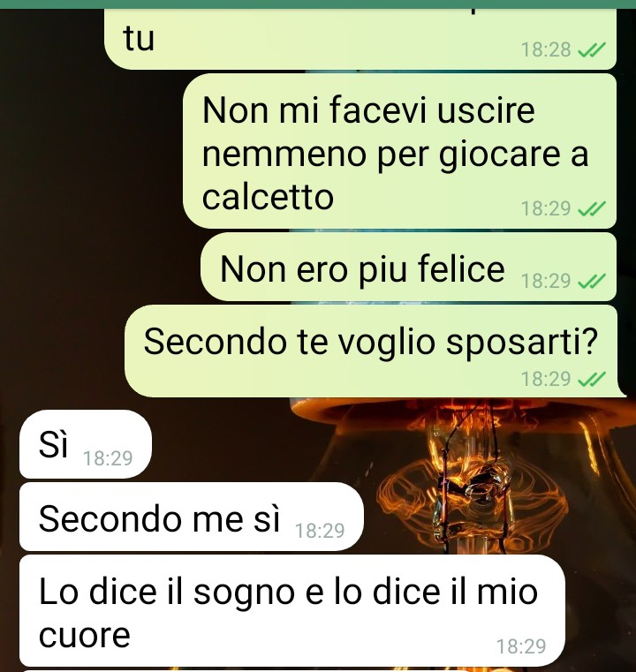Select 'Lo dice il sogno' message bubble
This screenshot has width=636, height=672.
click(x=292, y=610)
